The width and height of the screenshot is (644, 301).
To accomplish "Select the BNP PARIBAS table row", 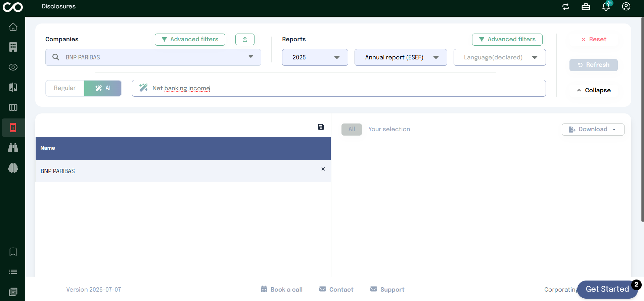I will [183, 171].
